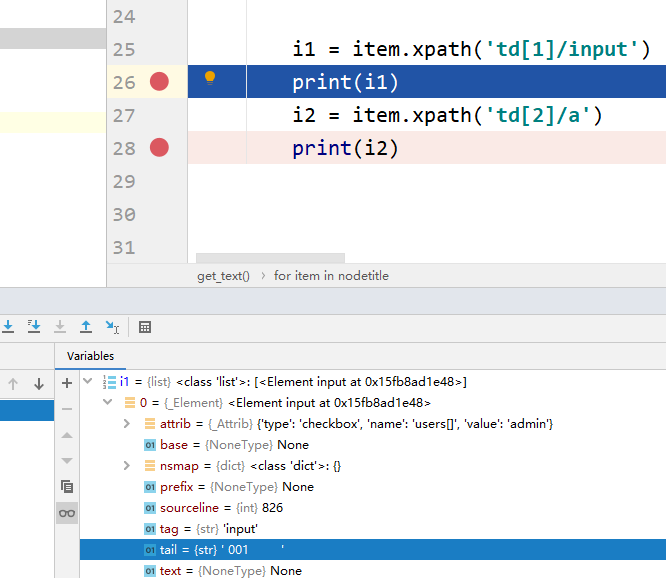Viewport: 666px width, 578px height.
Task: Toggle the glasses show-watches button
Action: click(x=67, y=513)
